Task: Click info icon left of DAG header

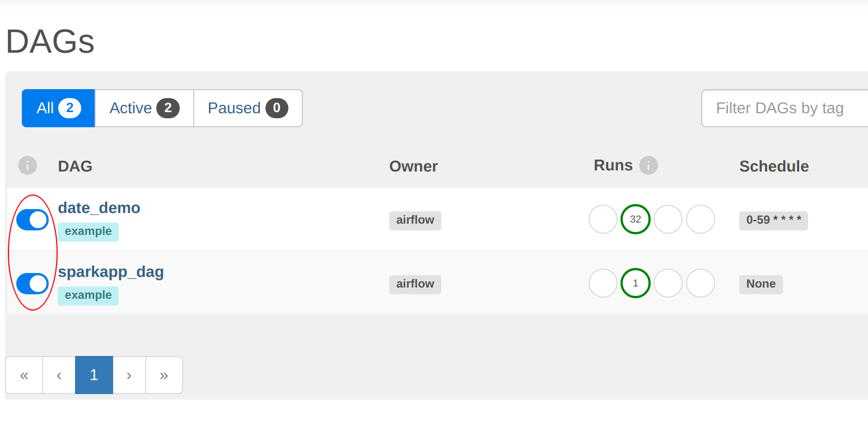Action: 27,165
